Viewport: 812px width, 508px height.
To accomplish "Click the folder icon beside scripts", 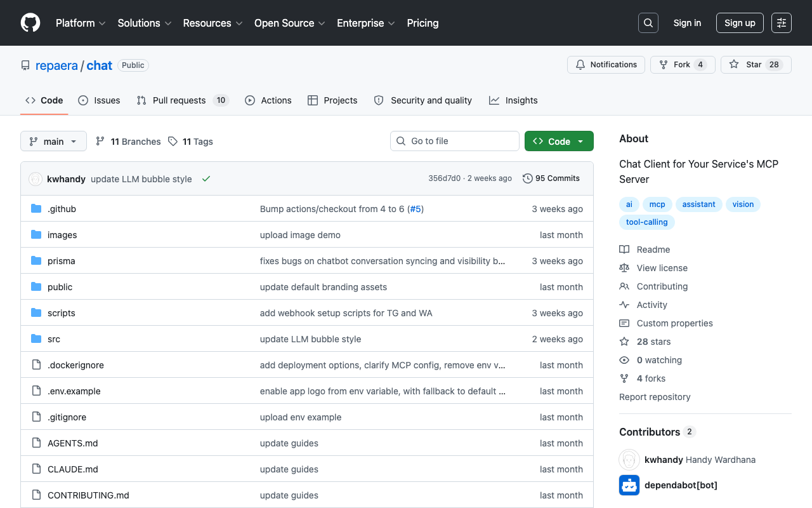I will click(36, 313).
